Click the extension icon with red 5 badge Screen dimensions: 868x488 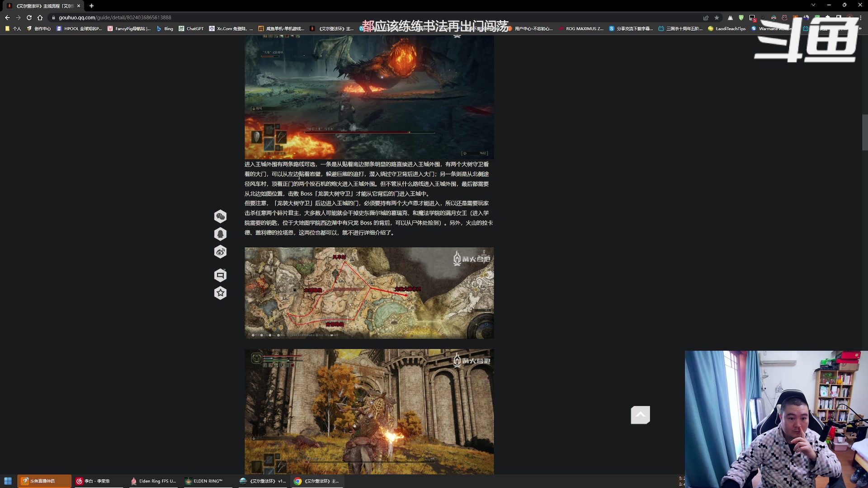(752, 18)
